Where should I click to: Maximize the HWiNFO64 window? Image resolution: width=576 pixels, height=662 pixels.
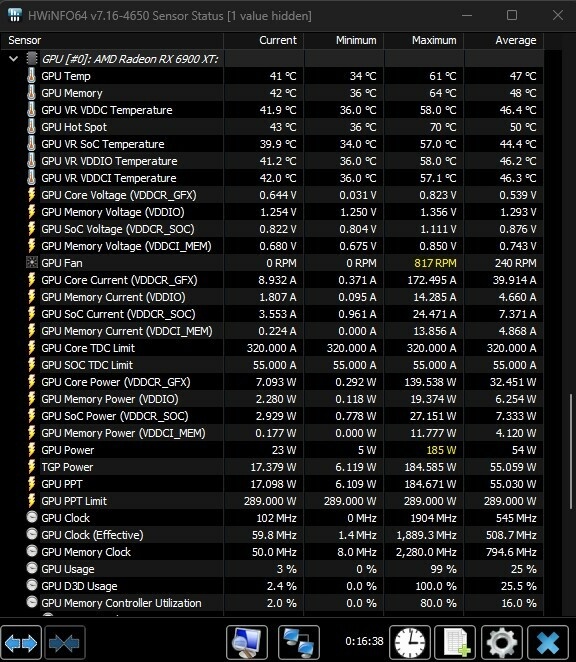pos(512,16)
